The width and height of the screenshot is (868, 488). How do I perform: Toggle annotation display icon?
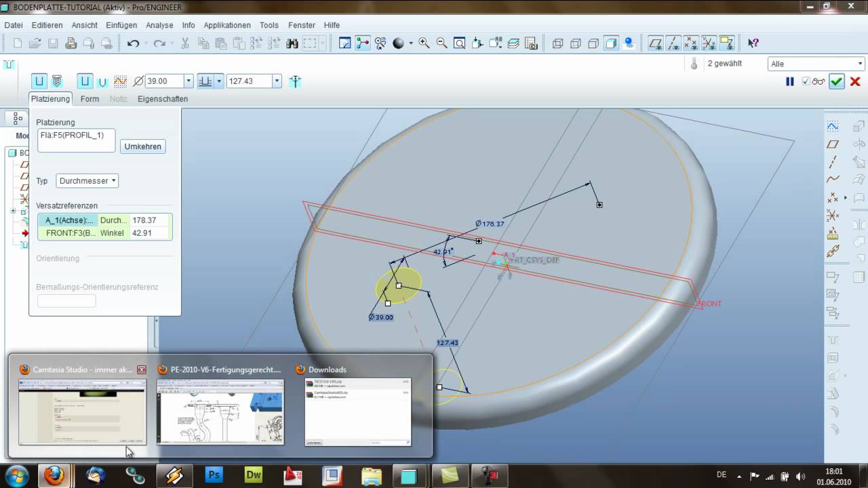coord(726,43)
